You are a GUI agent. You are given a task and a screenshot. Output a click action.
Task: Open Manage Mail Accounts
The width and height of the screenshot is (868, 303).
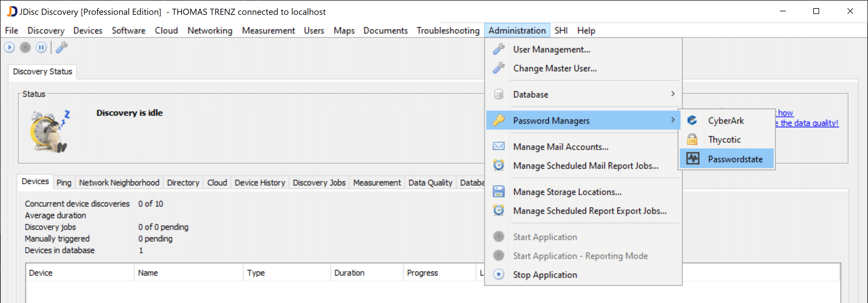[560, 147]
